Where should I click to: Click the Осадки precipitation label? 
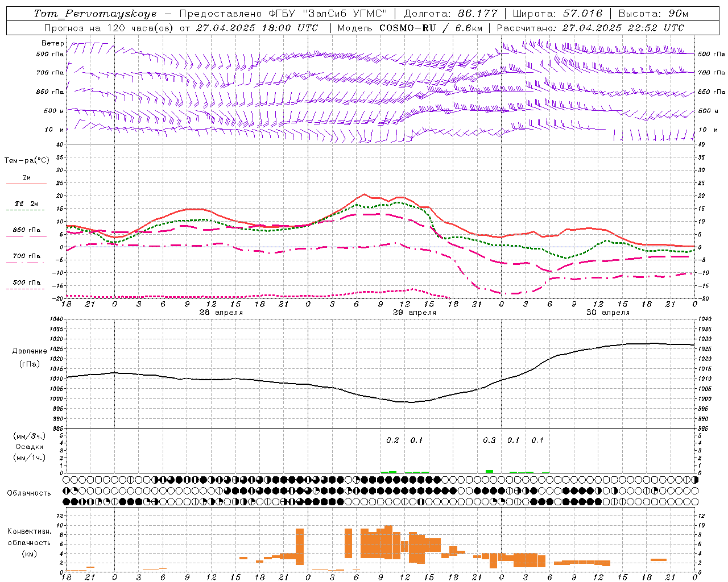tap(30, 447)
